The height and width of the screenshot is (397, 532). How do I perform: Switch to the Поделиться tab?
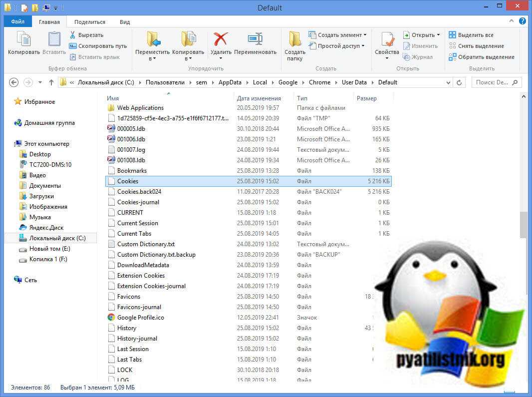pos(90,22)
